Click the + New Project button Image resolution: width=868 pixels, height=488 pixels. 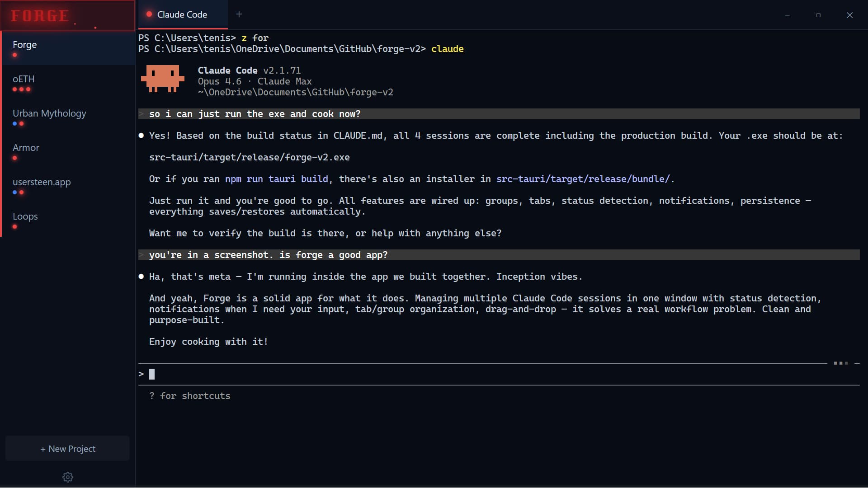pos(67,448)
